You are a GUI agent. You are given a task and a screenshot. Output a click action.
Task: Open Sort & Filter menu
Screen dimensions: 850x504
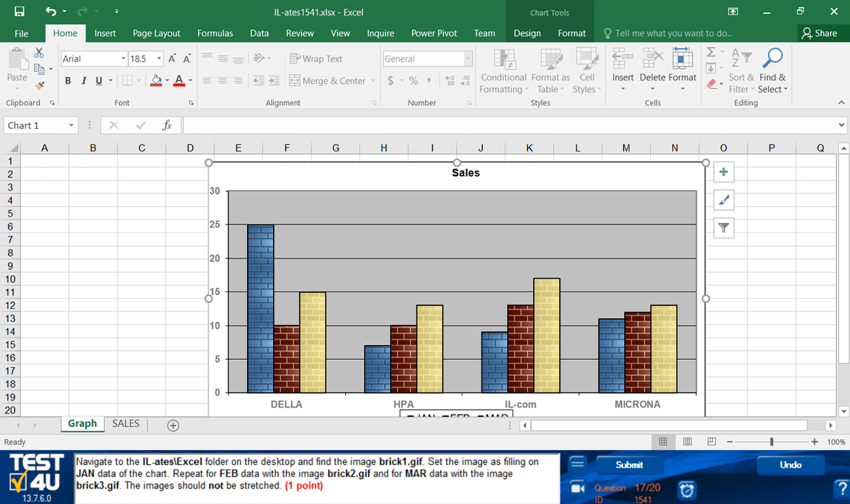coord(741,70)
